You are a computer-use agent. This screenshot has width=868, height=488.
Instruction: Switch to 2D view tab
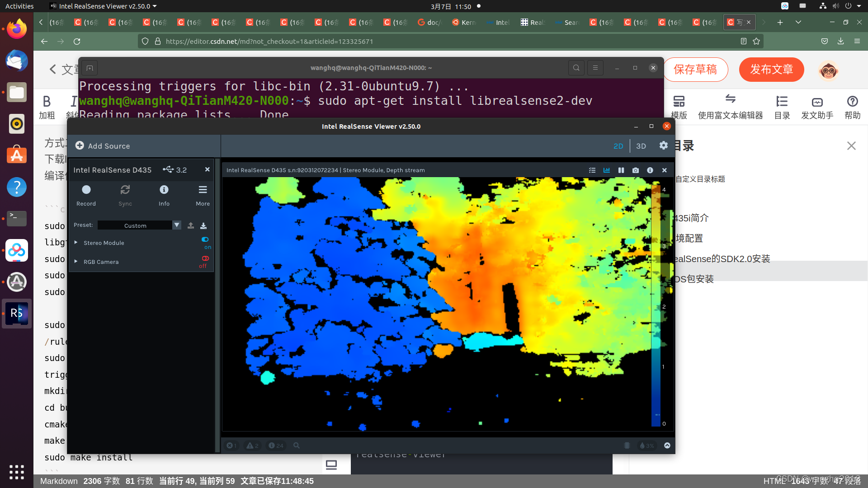618,146
